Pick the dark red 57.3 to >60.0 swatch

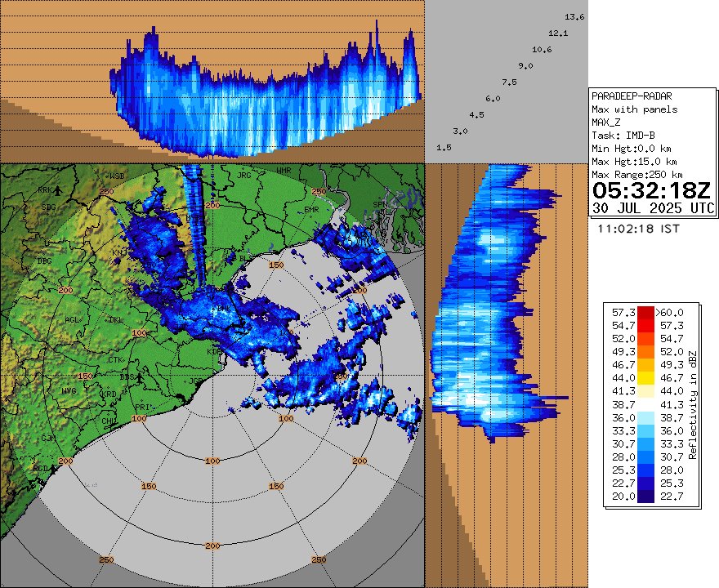[645, 313]
